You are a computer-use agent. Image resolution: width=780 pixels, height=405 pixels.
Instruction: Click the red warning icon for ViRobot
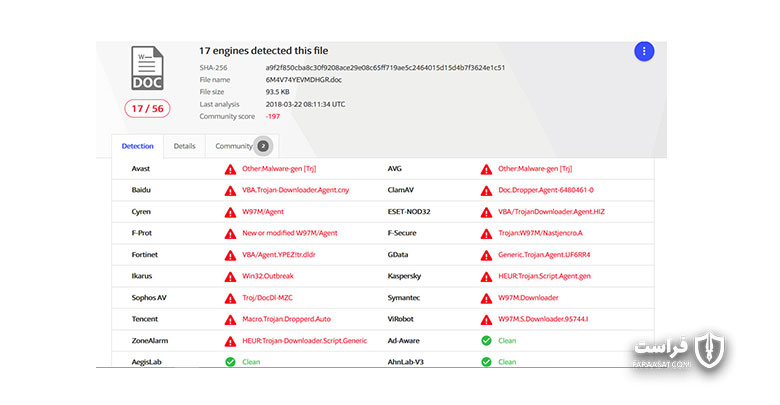pos(486,320)
